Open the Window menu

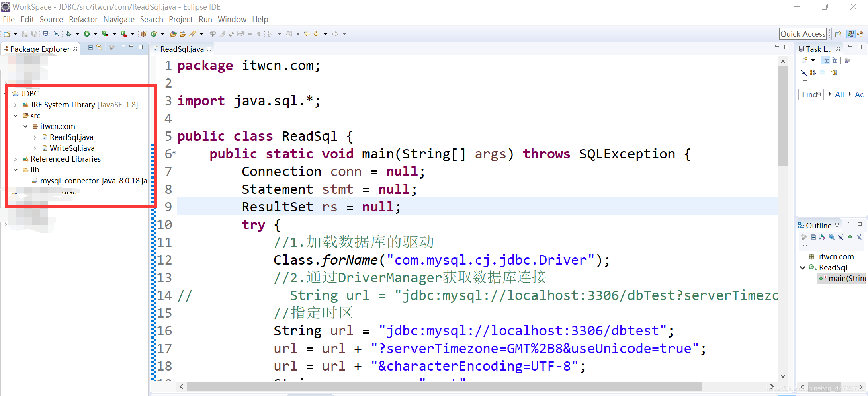(232, 19)
